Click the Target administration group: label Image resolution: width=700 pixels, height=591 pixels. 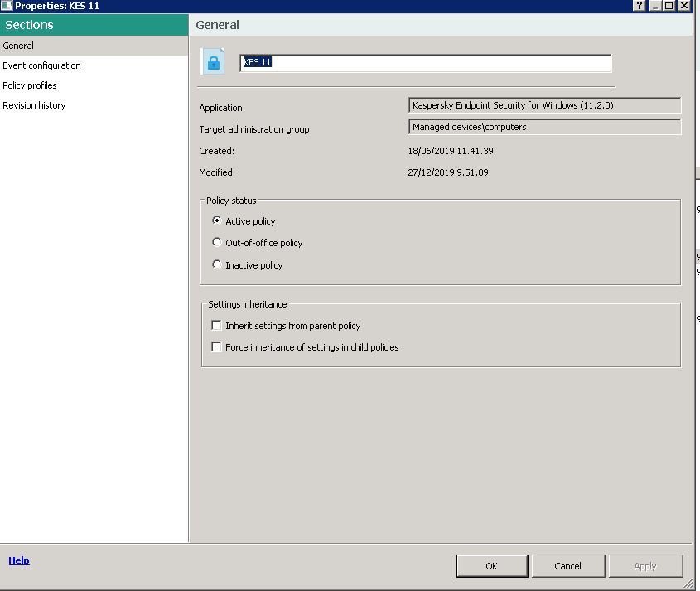tap(256, 129)
